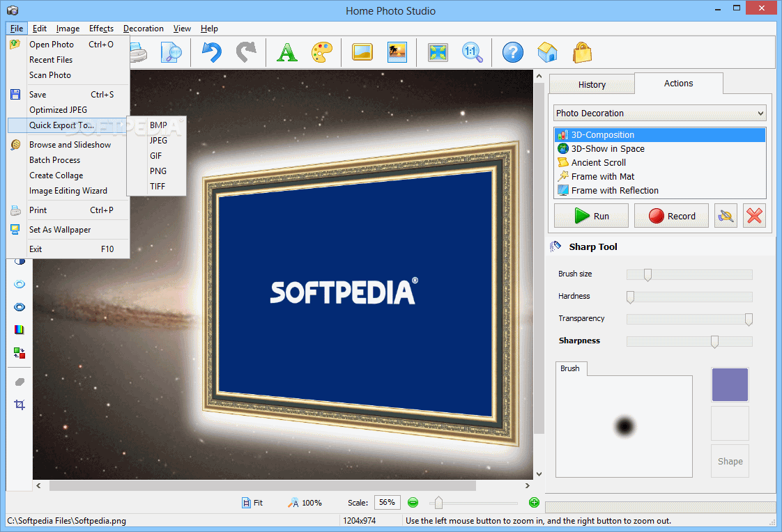
Task: Click the shopping bag toolbar icon
Action: (x=582, y=52)
